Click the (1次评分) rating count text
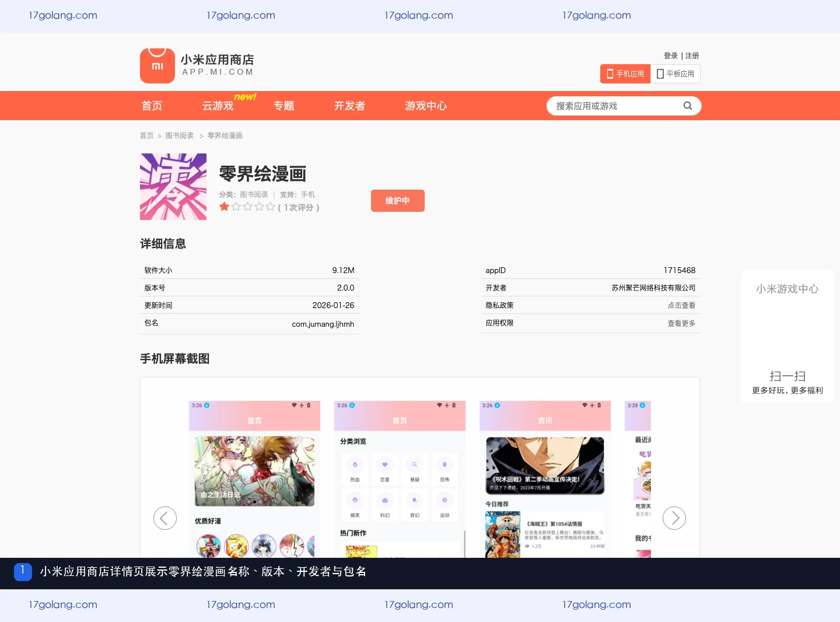The width and height of the screenshot is (840, 622). pos(299,207)
